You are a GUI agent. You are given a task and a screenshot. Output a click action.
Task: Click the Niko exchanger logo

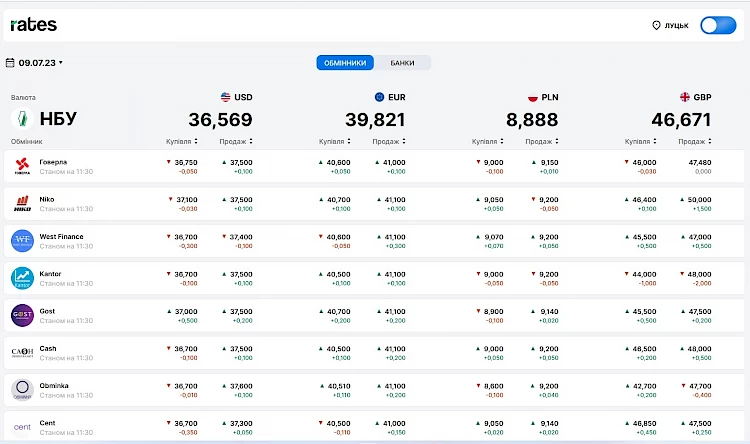tap(22, 203)
